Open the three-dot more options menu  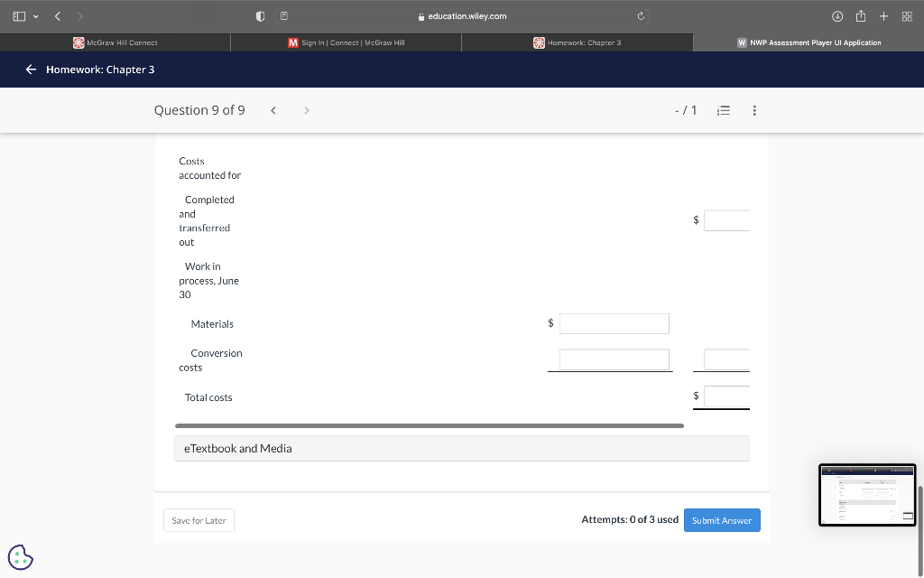[x=754, y=110]
